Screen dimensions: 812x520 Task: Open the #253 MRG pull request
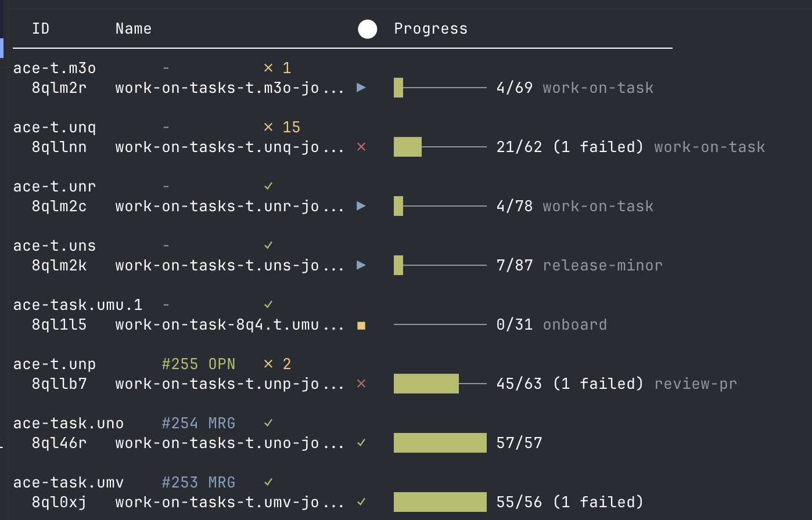pyautogui.click(x=198, y=482)
